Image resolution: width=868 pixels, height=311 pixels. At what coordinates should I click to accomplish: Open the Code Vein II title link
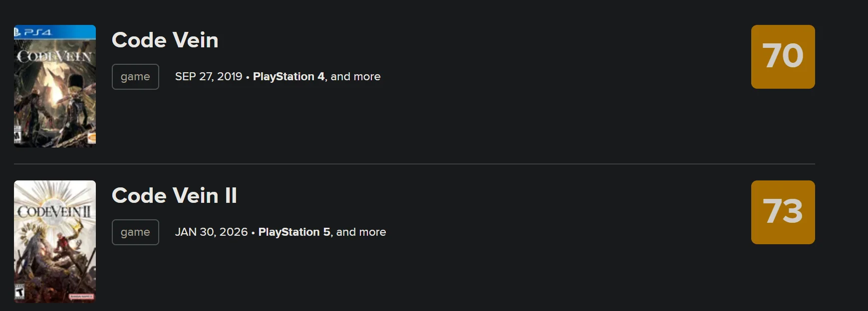(x=174, y=195)
